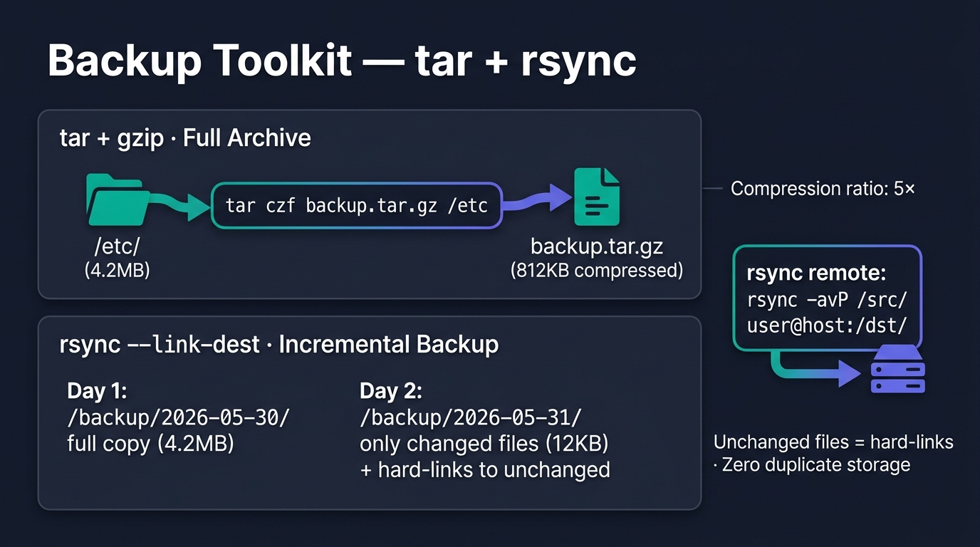Image resolution: width=980 pixels, height=547 pixels.
Task: Click the 'full copy (4.2MB)' line
Action: click(150, 444)
